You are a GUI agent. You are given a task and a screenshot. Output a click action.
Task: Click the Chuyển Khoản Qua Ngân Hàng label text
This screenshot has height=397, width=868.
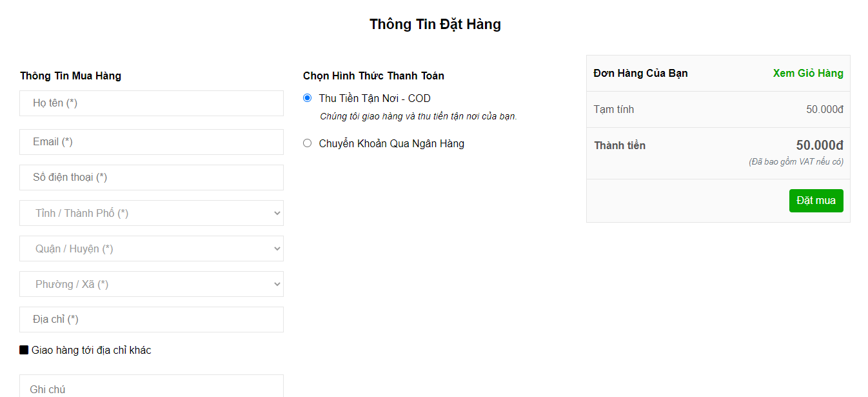click(391, 143)
